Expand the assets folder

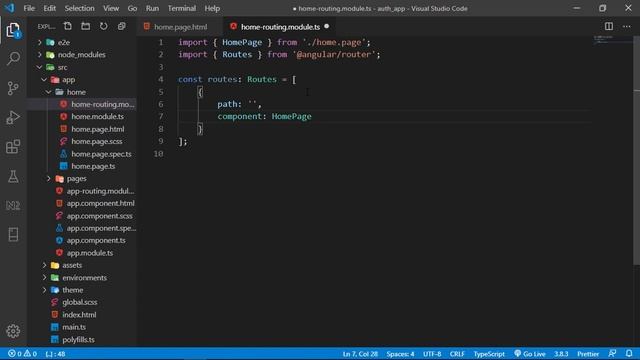[x=44, y=265]
